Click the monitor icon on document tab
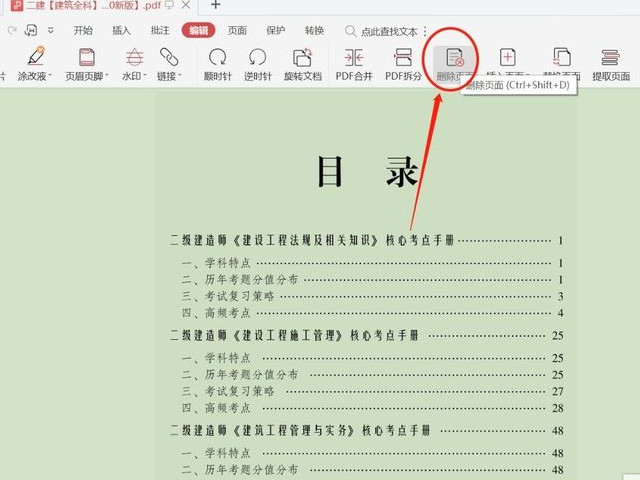Image resolution: width=640 pixels, height=480 pixels. point(169,5)
